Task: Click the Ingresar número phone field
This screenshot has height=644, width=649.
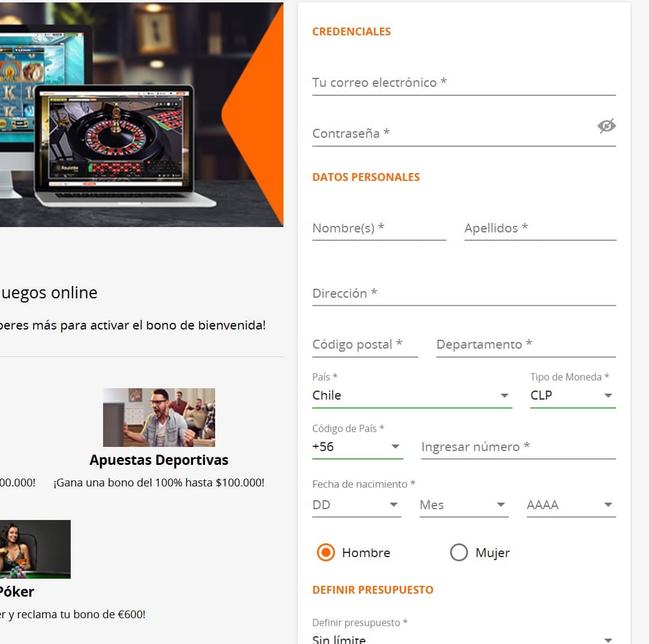Action: pyautogui.click(x=518, y=448)
